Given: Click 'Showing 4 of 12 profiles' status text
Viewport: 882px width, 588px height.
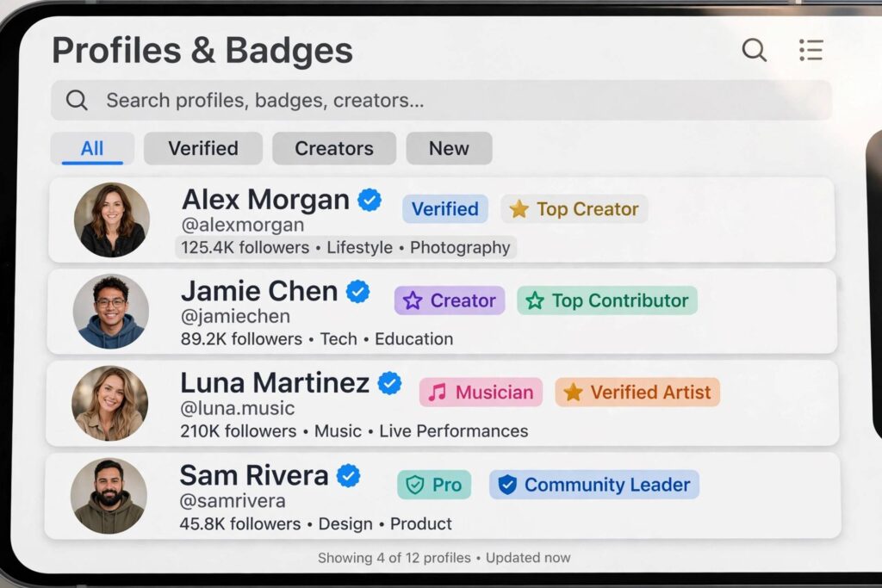Looking at the screenshot, I should (x=394, y=558).
